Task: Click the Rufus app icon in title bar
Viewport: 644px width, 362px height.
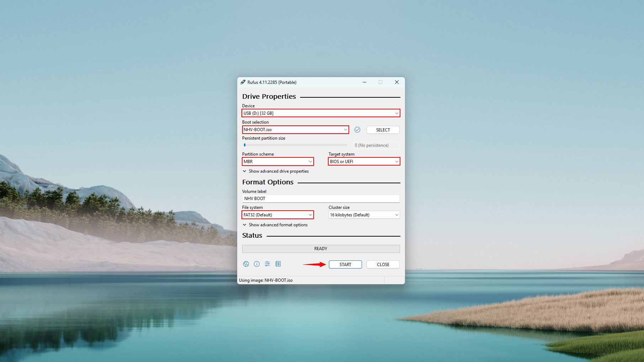Action: (x=243, y=82)
